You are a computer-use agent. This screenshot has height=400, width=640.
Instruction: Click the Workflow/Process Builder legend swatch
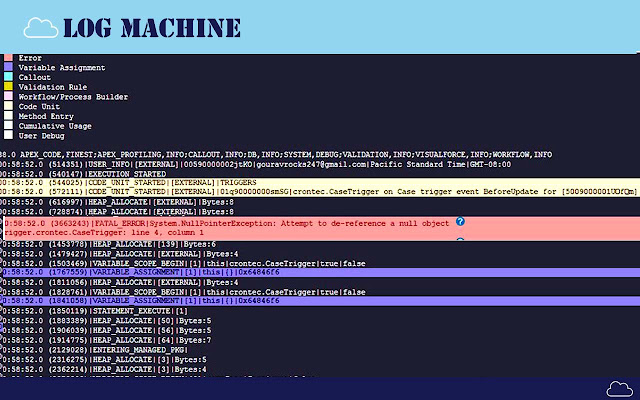[x=8, y=96]
